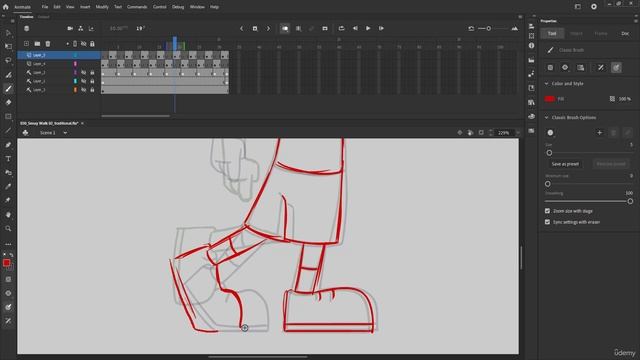This screenshot has height=360, width=640.
Task: Open the Commands menu
Action: [x=137, y=7]
